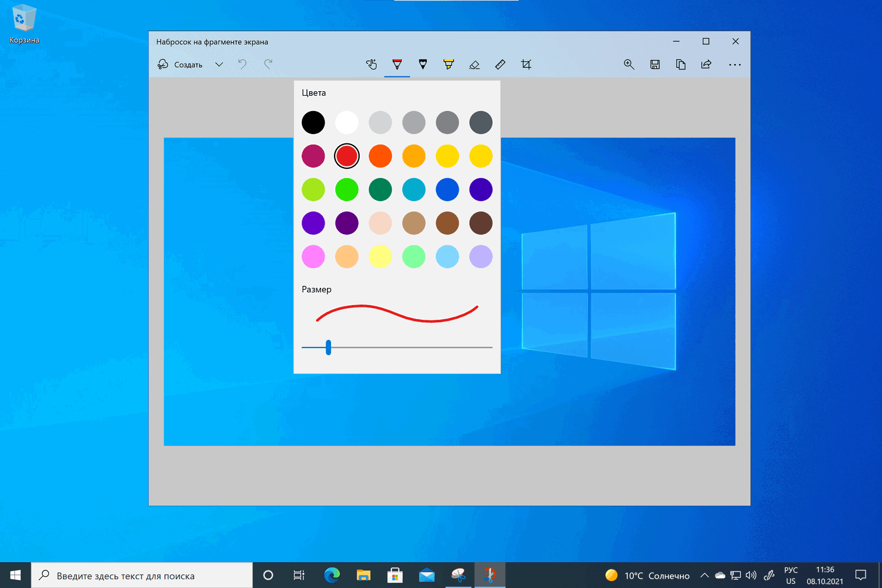Pick the black color swatch
This screenshot has height=588, width=882.
tap(313, 122)
